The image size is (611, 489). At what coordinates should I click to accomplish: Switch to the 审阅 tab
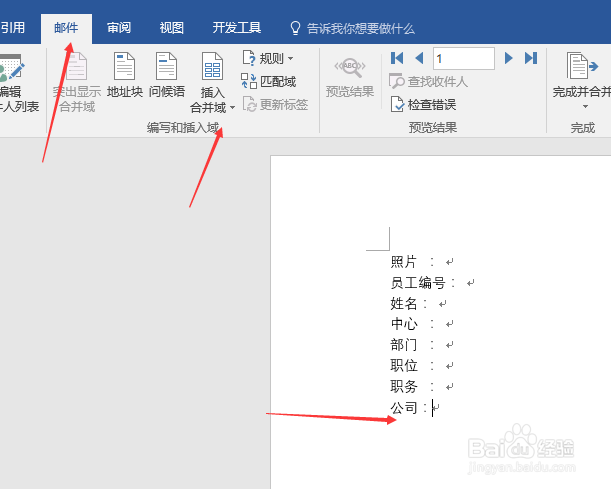click(119, 28)
